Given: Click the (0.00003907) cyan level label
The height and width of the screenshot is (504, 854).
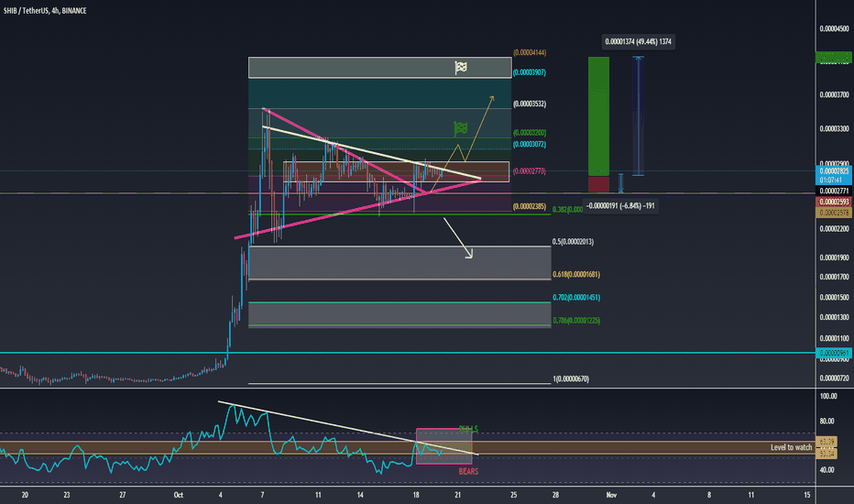Looking at the screenshot, I should [530, 72].
